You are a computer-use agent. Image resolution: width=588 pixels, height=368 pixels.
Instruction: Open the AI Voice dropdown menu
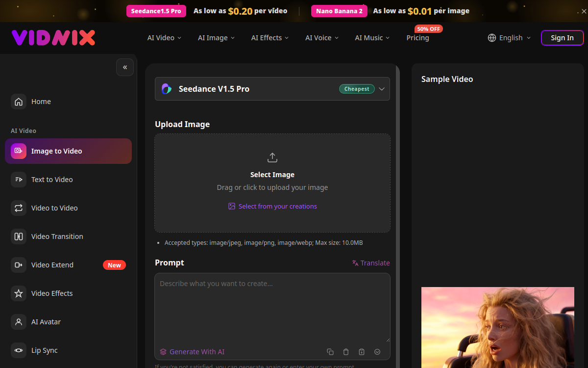pos(322,38)
